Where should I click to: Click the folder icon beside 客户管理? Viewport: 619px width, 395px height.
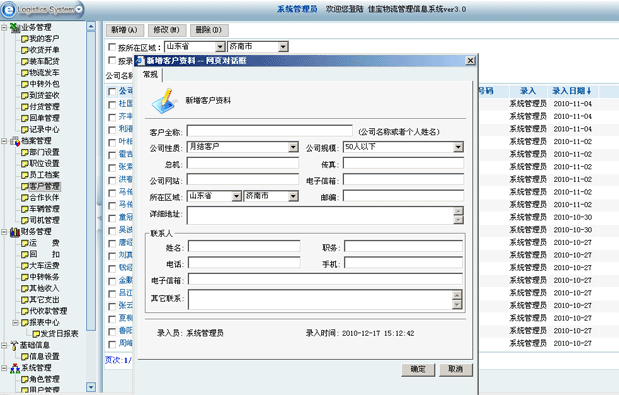pos(25,186)
